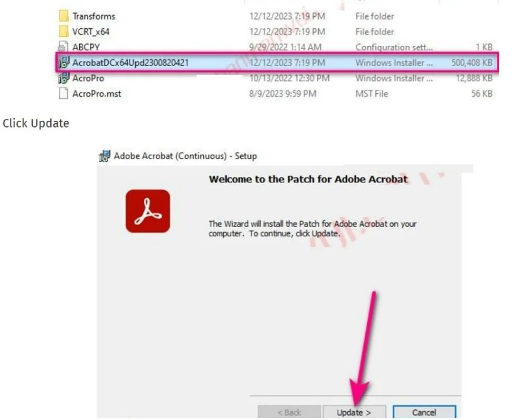Click the red Adobe Acrobat logo

point(148,211)
